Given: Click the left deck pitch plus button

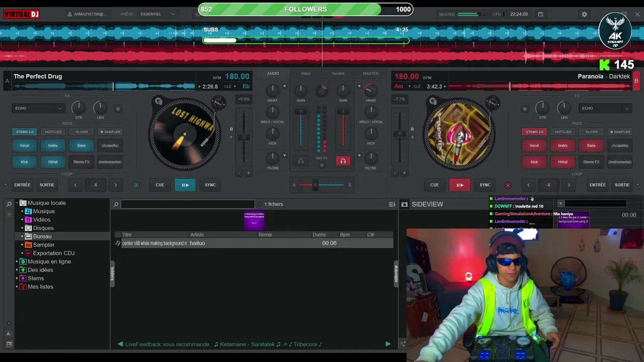Looking at the screenshot, I should pyautogui.click(x=248, y=173).
